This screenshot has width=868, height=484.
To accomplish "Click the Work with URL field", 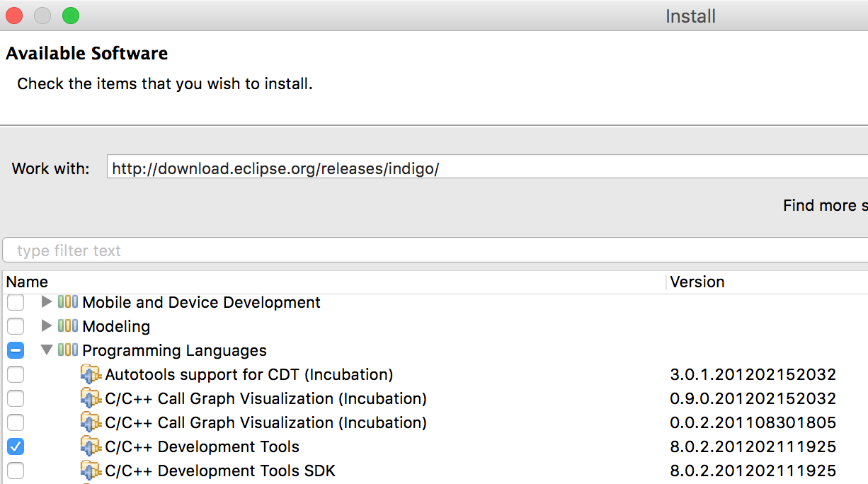I will pyautogui.click(x=481, y=168).
